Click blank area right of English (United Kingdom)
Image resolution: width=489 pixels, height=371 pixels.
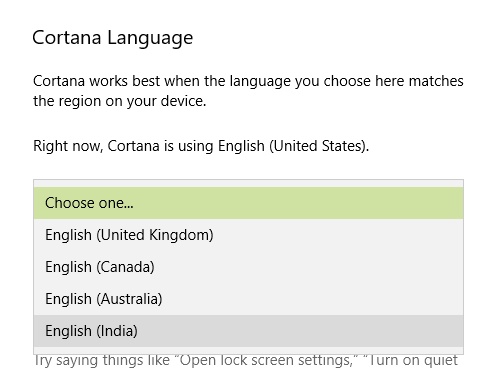[x=338, y=235]
